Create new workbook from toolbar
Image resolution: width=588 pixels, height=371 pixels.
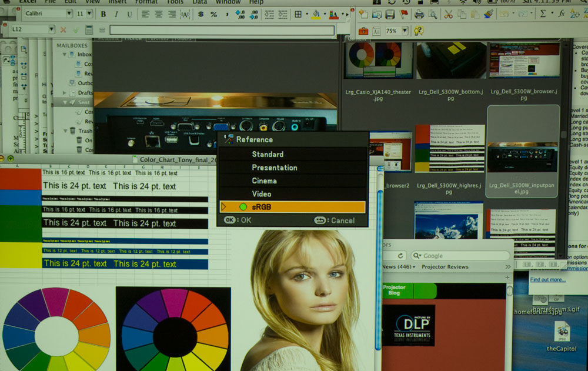[x=363, y=14]
